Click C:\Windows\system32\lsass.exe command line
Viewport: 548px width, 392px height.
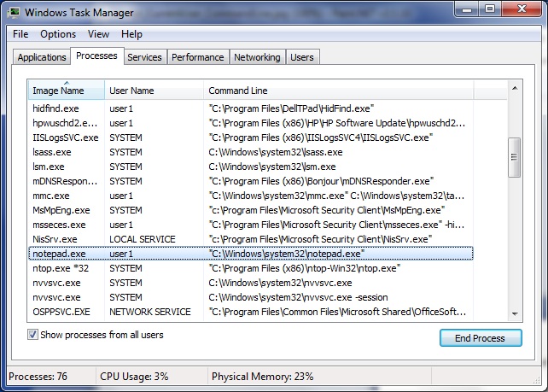276,152
